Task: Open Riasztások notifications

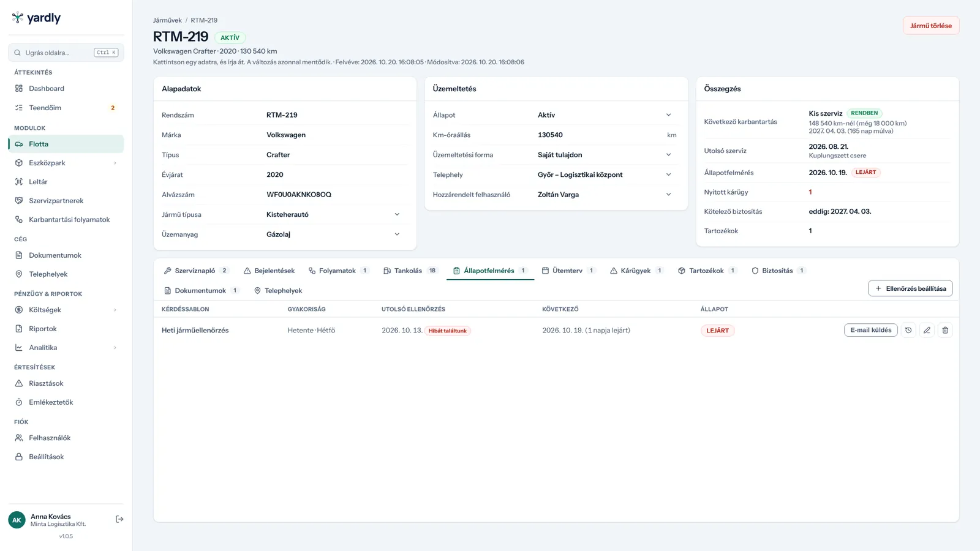Action: click(x=66, y=383)
